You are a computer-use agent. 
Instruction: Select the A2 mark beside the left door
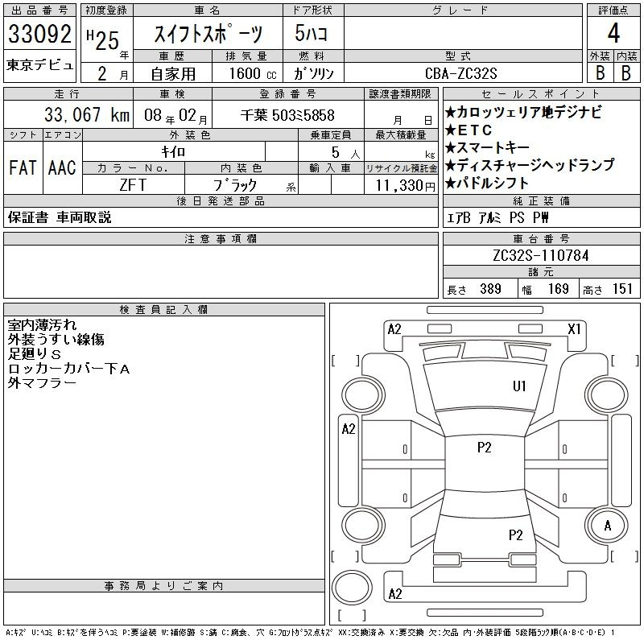pos(349,429)
